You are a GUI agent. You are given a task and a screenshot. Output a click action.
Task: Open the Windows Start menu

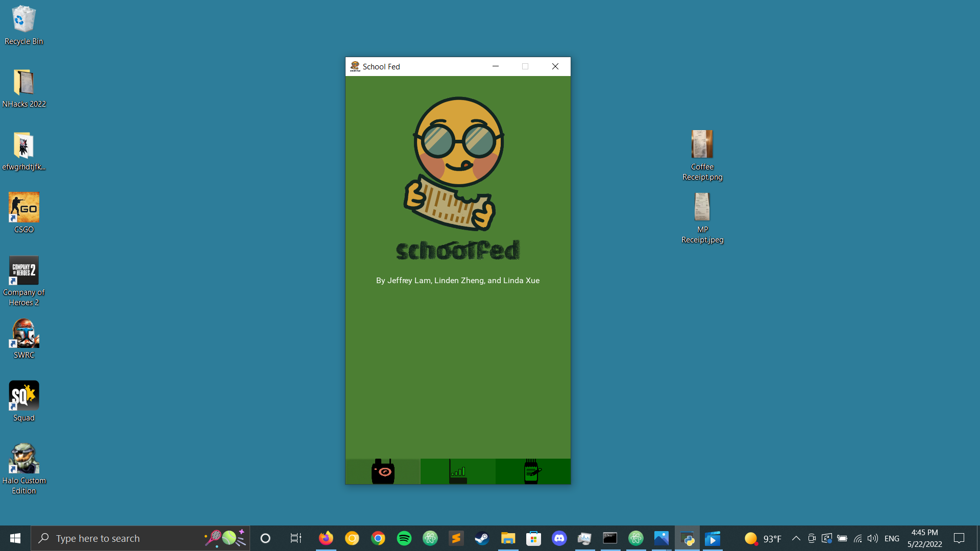click(15, 538)
